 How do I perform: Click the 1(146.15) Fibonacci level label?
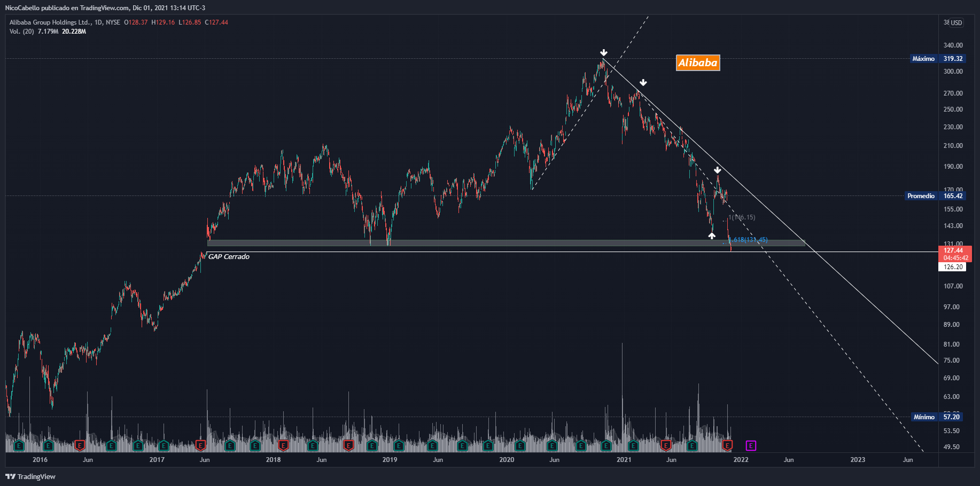pyautogui.click(x=742, y=217)
